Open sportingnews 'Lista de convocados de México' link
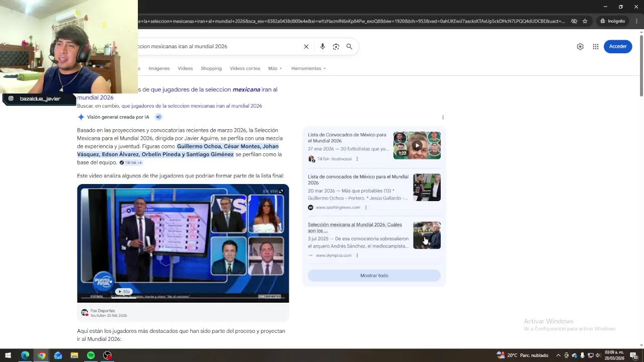The height and width of the screenshot is (362, 644). coord(358,179)
